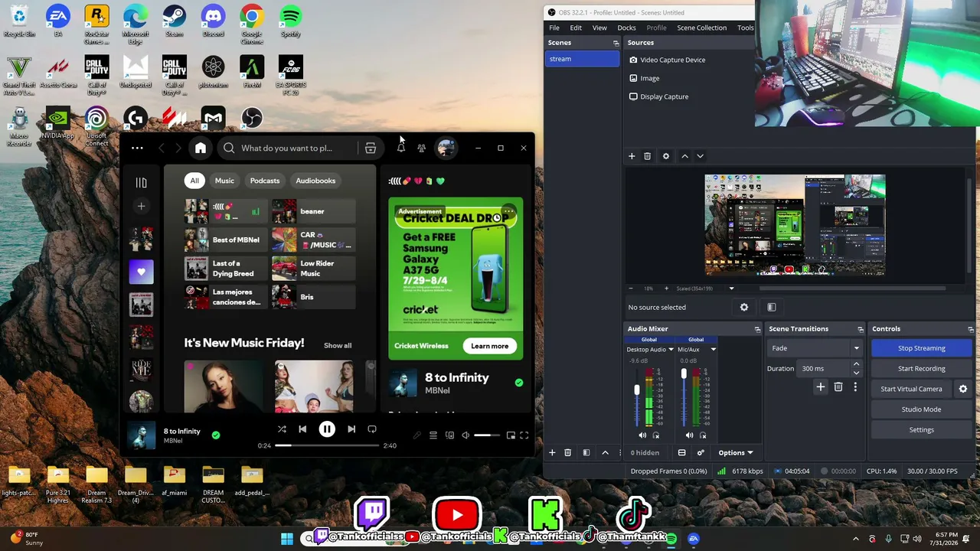Viewport: 980px width, 551px height.
Task: Toggle Mic/Aux monitoring headphone icon
Action: (x=702, y=435)
